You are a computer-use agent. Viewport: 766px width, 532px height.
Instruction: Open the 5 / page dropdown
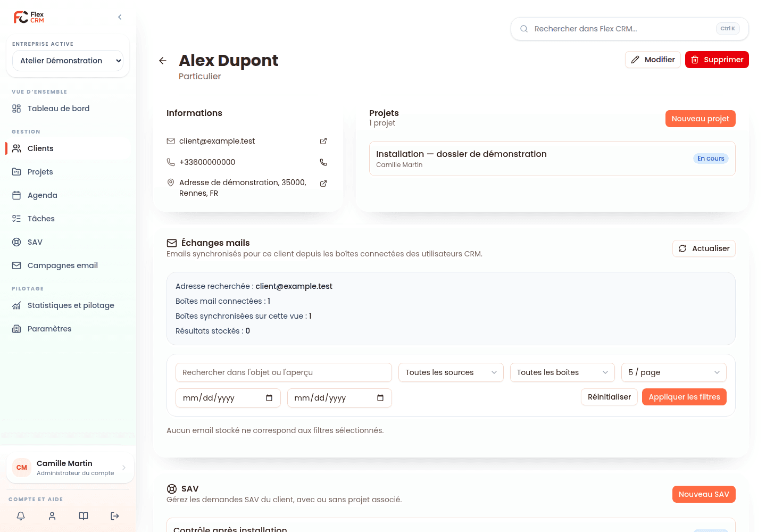(x=674, y=372)
